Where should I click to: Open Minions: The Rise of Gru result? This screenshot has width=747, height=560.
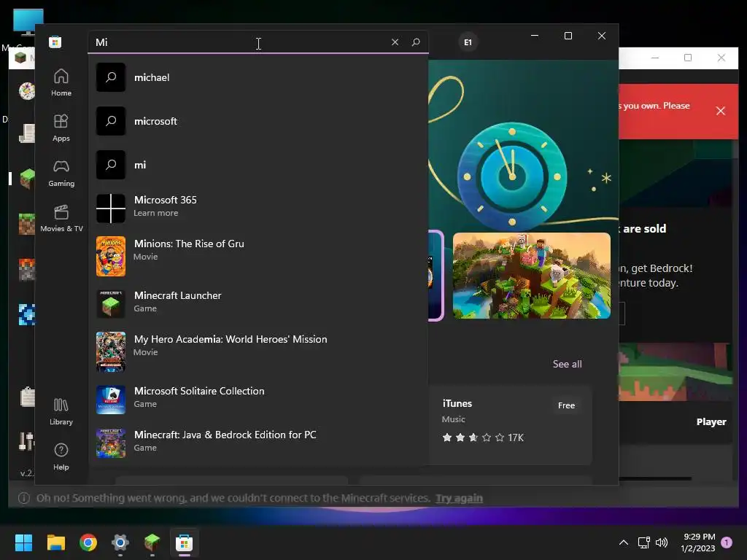point(258,256)
